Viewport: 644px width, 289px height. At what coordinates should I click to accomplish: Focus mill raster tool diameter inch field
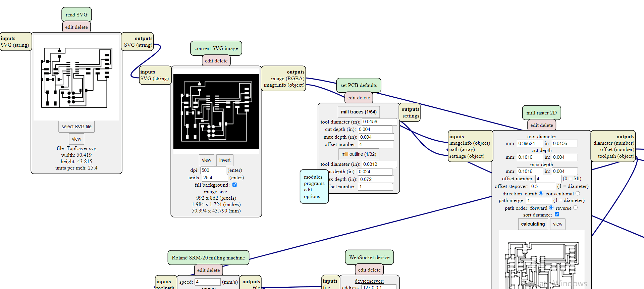565,143
